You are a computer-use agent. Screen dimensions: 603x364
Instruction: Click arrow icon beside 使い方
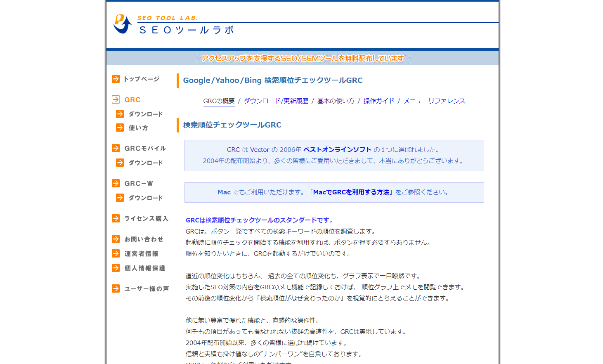[120, 128]
